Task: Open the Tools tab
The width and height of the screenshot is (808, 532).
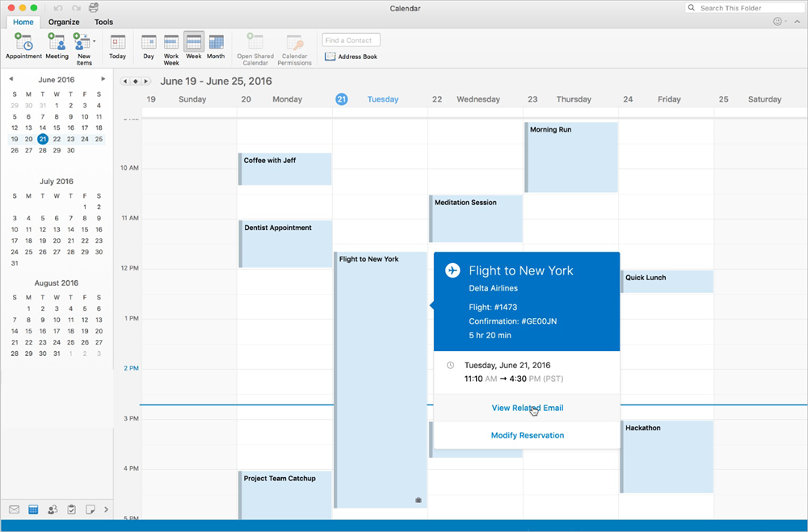Action: 103,22
